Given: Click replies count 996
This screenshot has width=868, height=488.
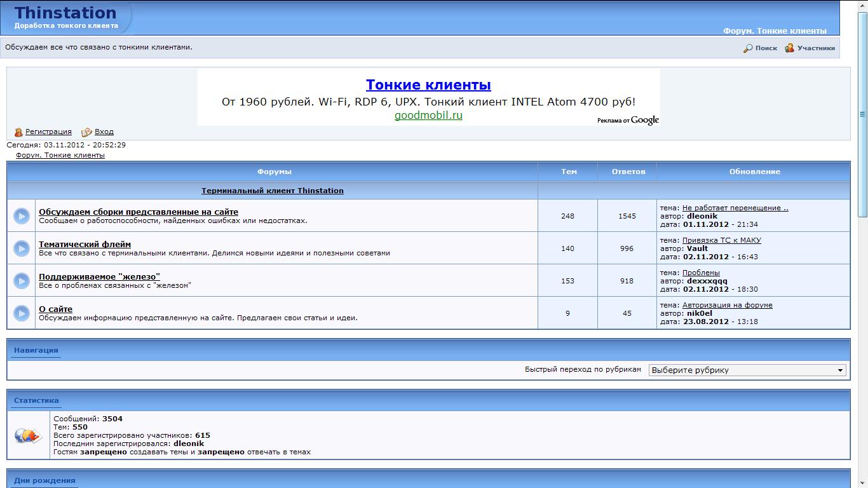Looking at the screenshot, I should pos(627,248).
